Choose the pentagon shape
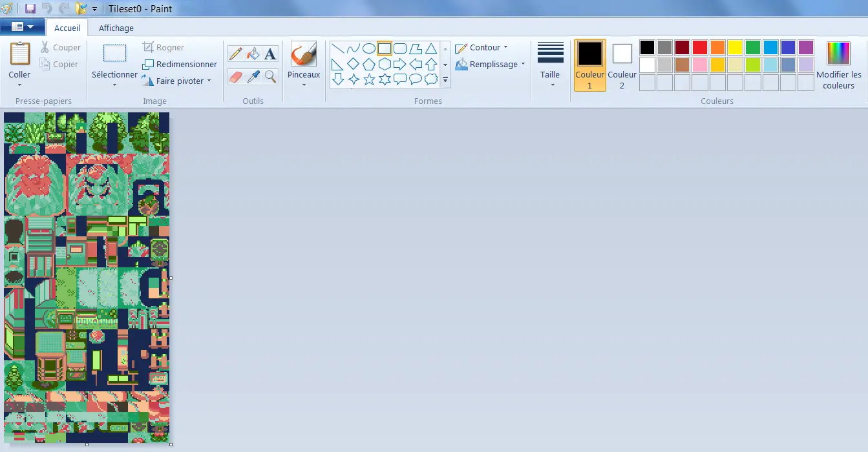The image size is (868, 452). pos(368,64)
